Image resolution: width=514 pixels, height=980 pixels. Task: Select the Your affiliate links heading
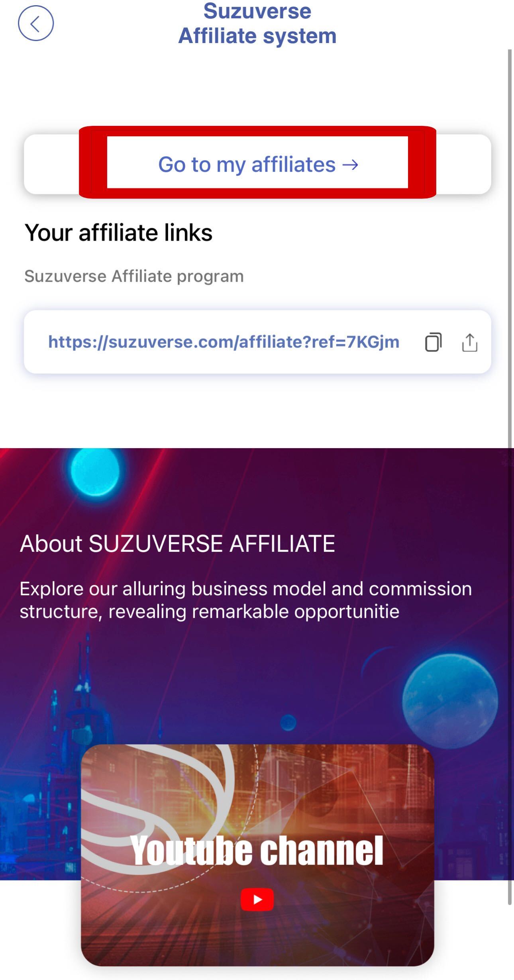118,232
